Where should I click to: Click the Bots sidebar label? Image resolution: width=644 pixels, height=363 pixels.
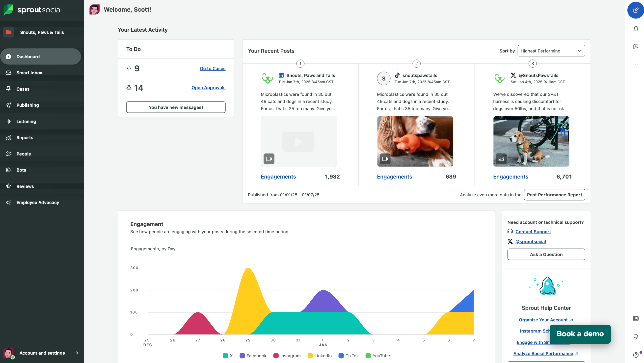click(21, 170)
